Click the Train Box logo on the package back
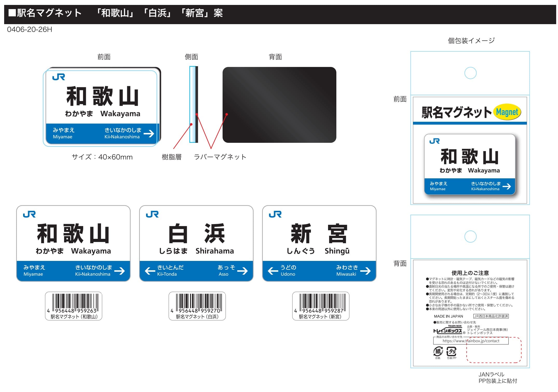This screenshot has width=558, height=392. click(448, 330)
